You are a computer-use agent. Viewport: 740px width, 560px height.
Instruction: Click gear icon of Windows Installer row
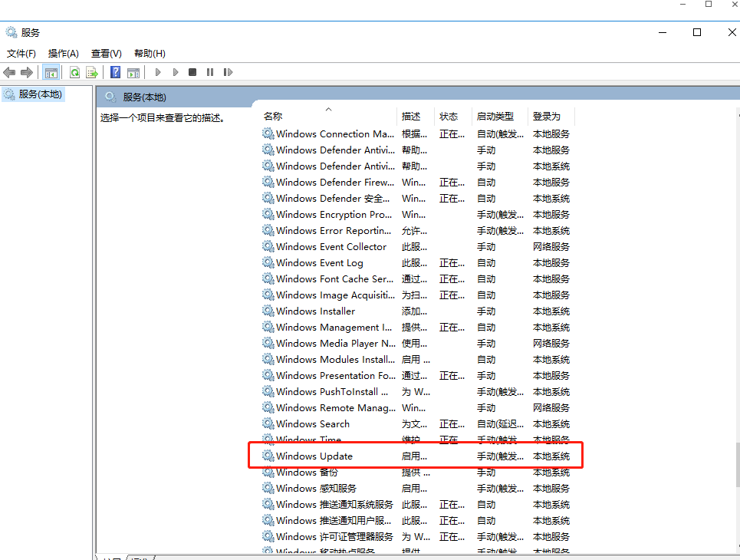pyautogui.click(x=268, y=311)
